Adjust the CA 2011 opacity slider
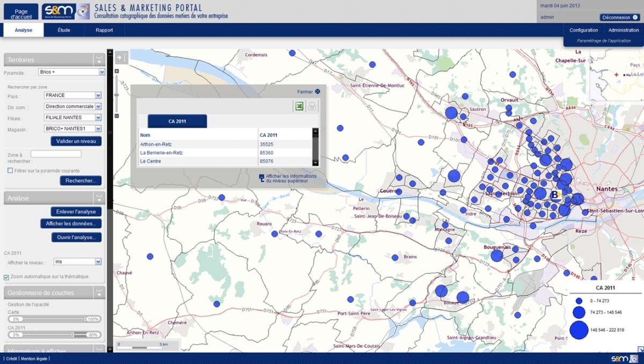The width and height of the screenshot is (644, 364). [x=72, y=334]
